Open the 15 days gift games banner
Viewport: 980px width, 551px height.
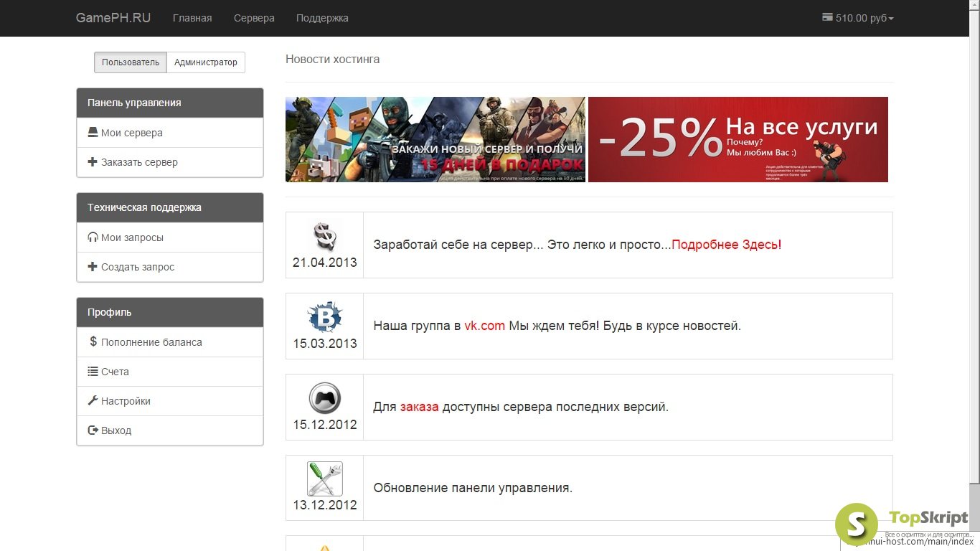coord(435,139)
